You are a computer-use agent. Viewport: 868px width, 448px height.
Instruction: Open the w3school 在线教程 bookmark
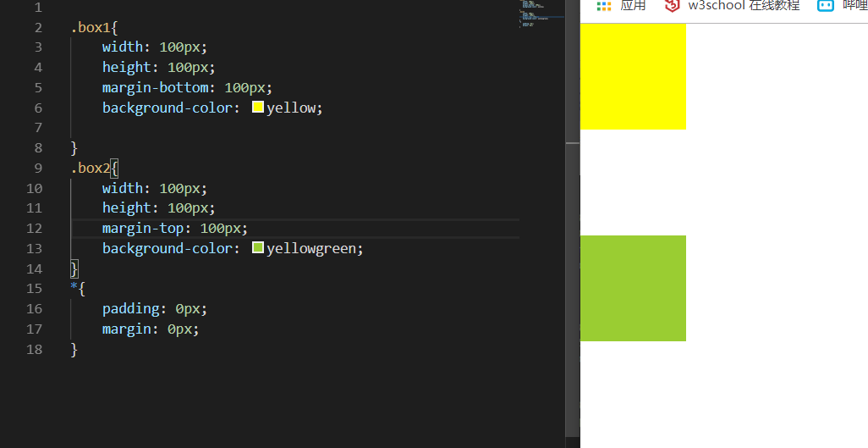pyautogui.click(x=744, y=6)
